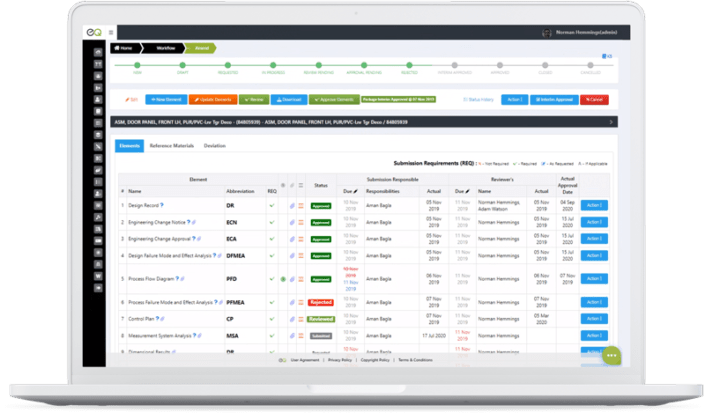This screenshot has height=413, width=705.
Task: Open the Action menu for the PFMEA row
Action: tap(594, 302)
